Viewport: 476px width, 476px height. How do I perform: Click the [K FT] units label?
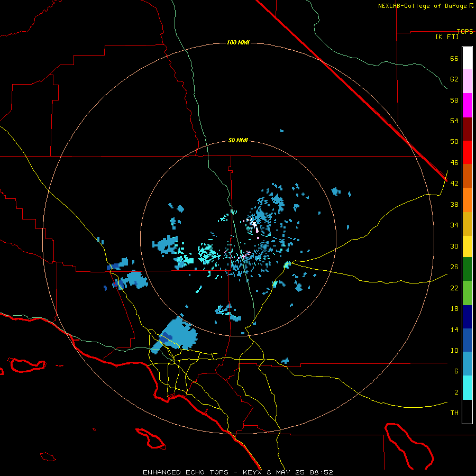[x=447, y=36]
